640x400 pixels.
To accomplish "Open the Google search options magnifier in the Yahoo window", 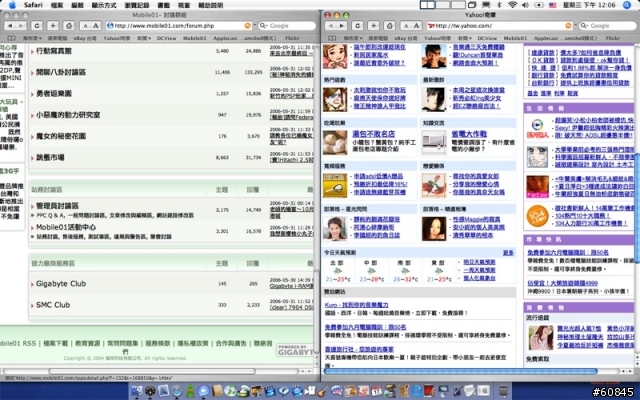I will pyautogui.click(x=584, y=26).
